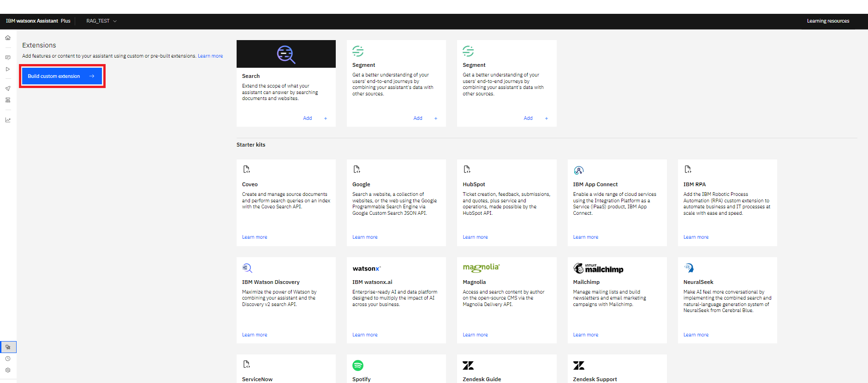Click the Coveo card document icon
868x383 pixels.
[246, 169]
